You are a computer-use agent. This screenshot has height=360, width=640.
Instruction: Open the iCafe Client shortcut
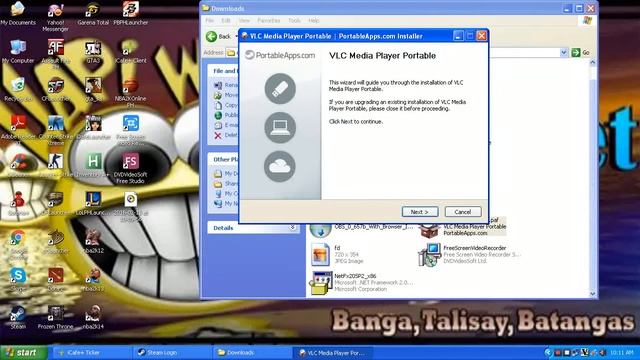point(131,52)
